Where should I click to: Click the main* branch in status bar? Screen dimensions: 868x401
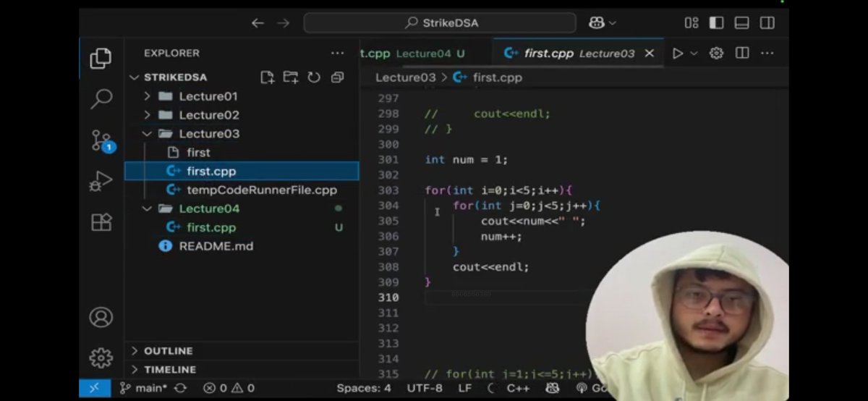pyautogui.click(x=144, y=388)
